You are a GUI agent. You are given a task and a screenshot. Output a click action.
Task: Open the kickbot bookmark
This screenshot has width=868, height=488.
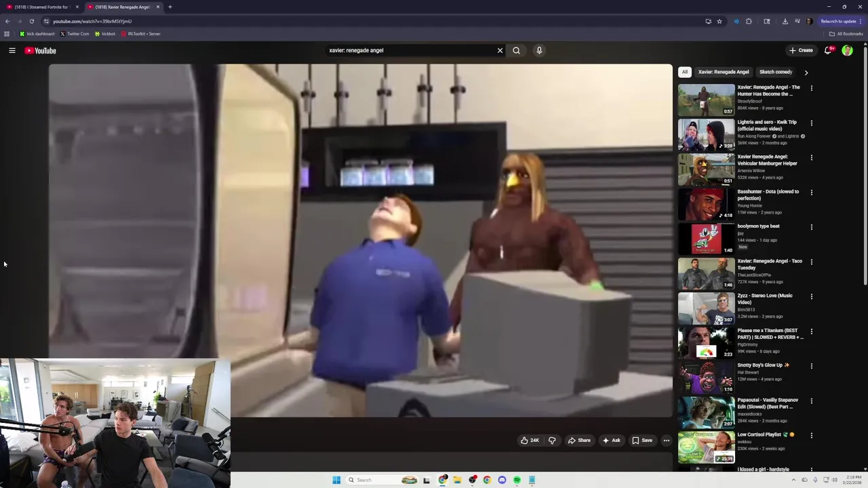105,34
